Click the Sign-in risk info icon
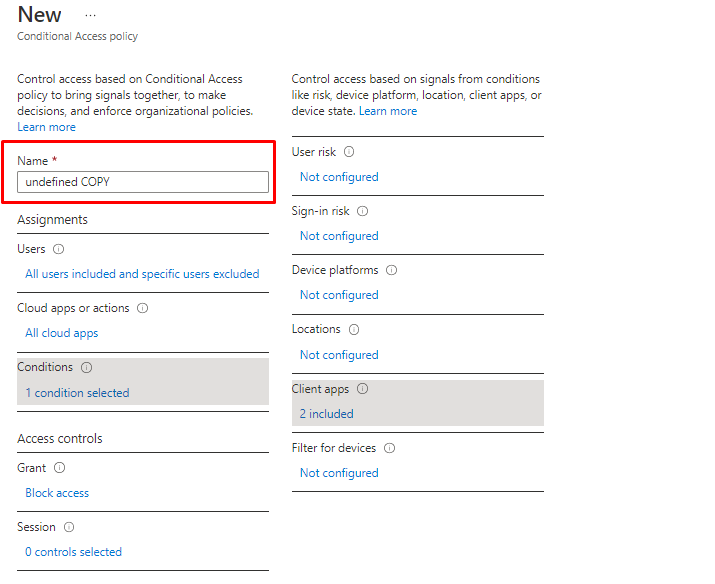This screenshot has width=715, height=584. click(362, 211)
